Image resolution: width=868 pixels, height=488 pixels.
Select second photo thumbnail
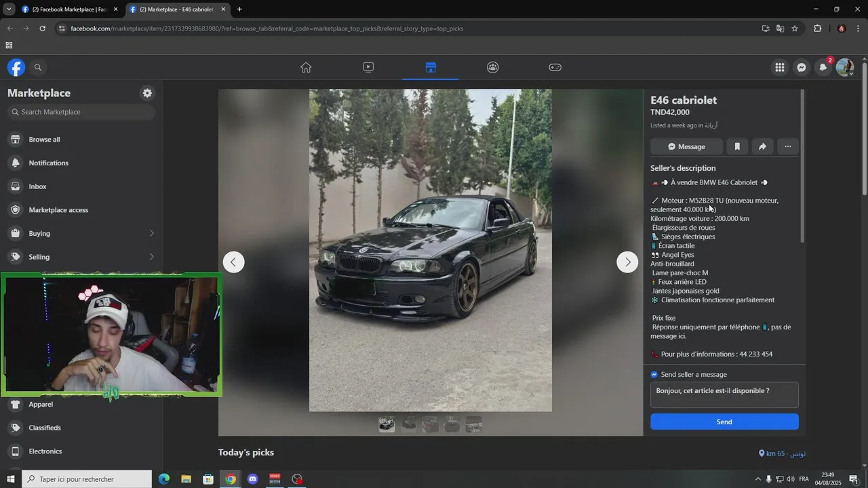408,425
